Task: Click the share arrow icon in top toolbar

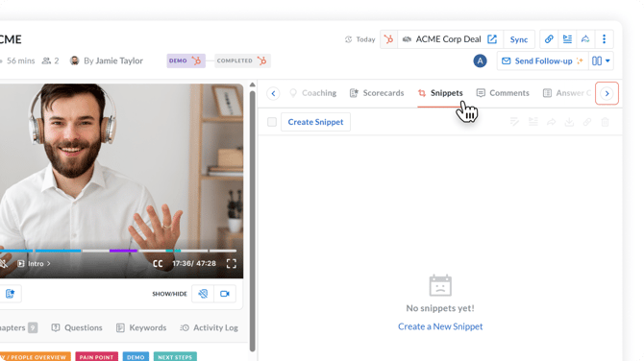Action: [x=585, y=39]
